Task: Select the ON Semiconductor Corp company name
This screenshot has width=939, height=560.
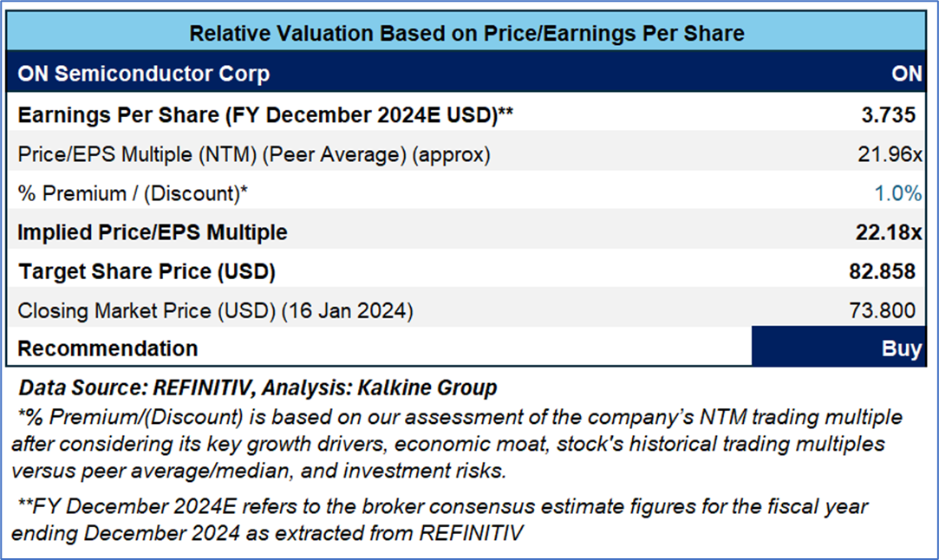Action: coord(143,74)
